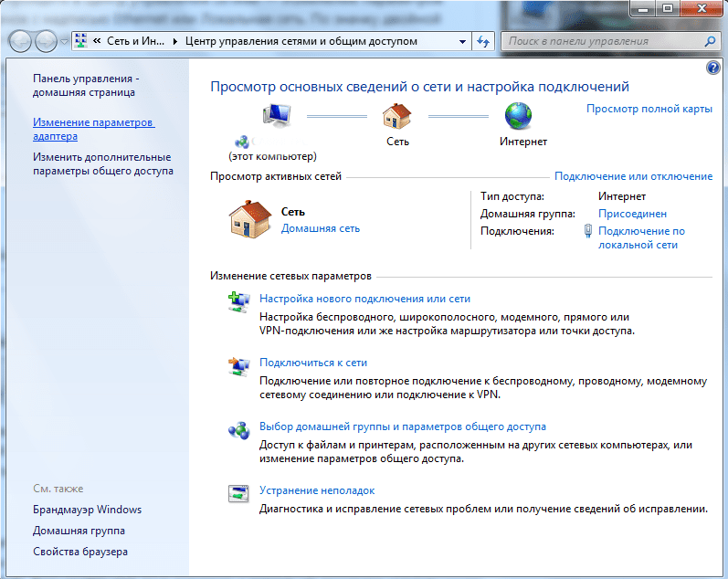Image resolution: width=728 pixels, height=579 pixels.
Task: Click 'Присоединен' homegroup status link
Action: [x=632, y=214]
